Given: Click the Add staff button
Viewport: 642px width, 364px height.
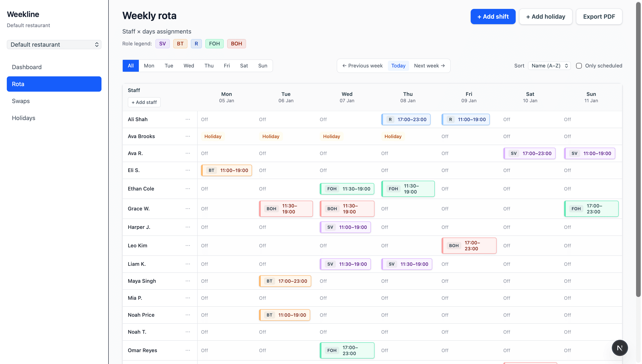Looking at the screenshot, I should (x=144, y=102).
